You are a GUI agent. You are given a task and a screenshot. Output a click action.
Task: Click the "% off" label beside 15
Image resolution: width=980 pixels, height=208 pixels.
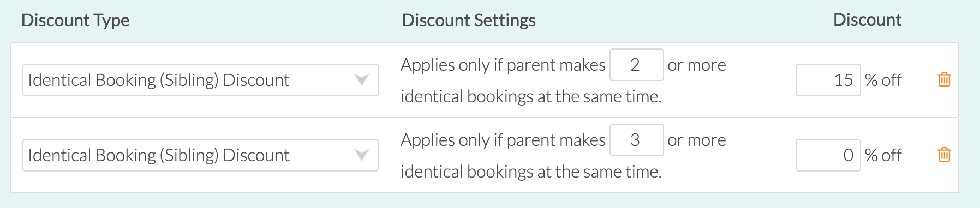883,80
